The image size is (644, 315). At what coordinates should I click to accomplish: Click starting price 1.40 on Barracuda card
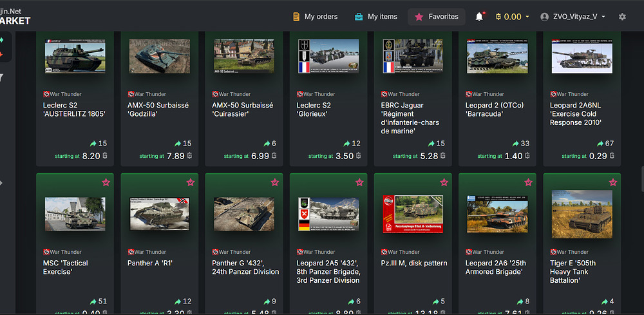tap(514, 156)
